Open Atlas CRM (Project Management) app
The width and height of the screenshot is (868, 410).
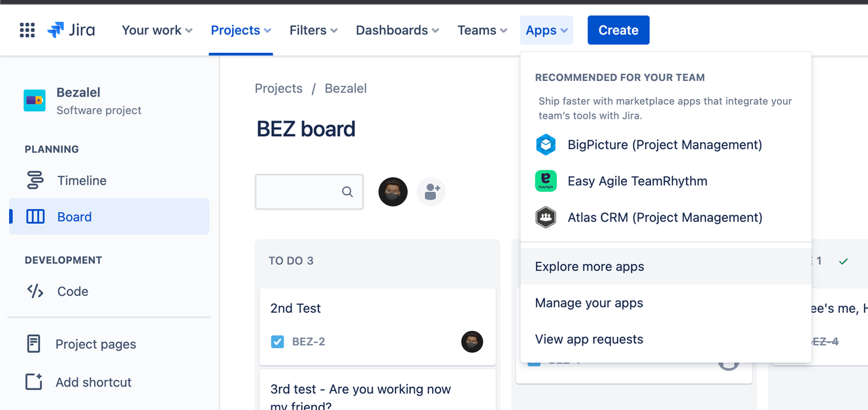[665, 217]
